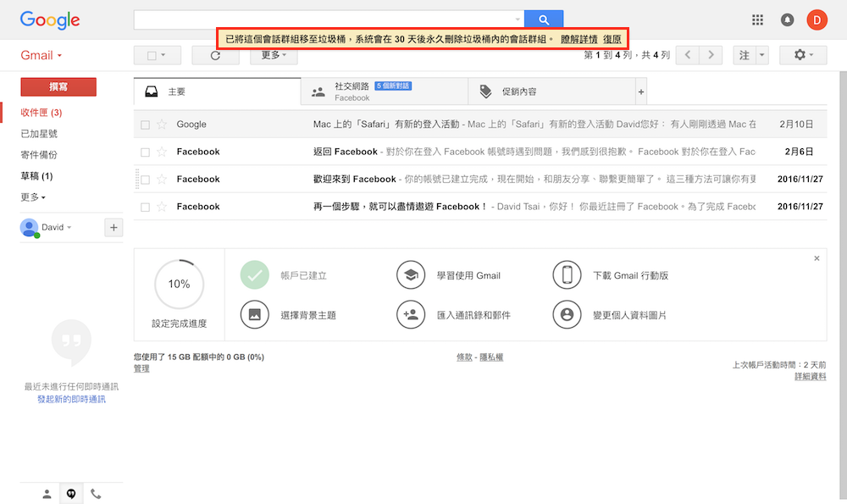Image resolution: width=847 pixels, height=504 pixels.
Task: Click 復原 to undo the deletion
Action: click(x=612, y=39)
